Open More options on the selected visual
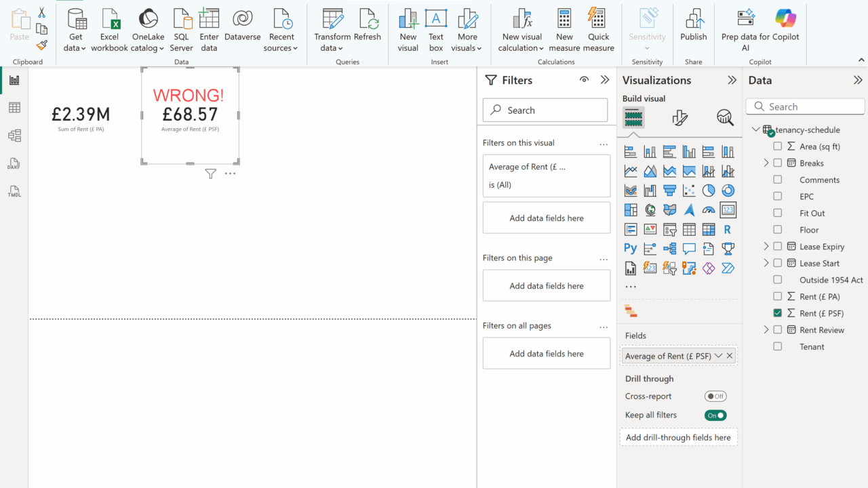The height and width of the screenshot is (488, 868). click(231, 174)
